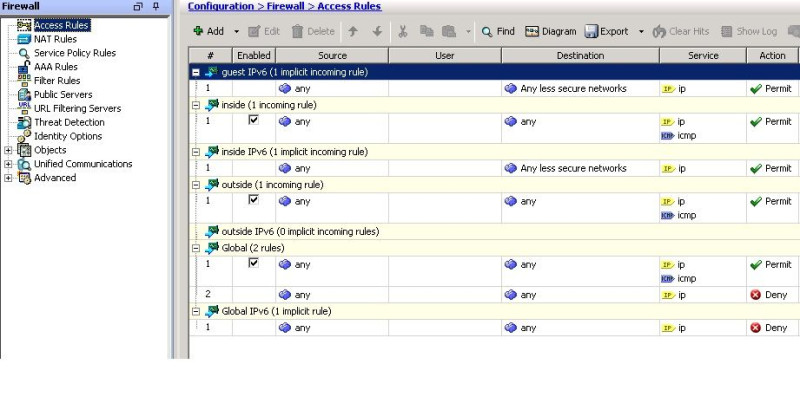This screenshot has width=800, height=416.
Task: Click Clear Hits in the toolbar
Action: click(x=681, y=31)
